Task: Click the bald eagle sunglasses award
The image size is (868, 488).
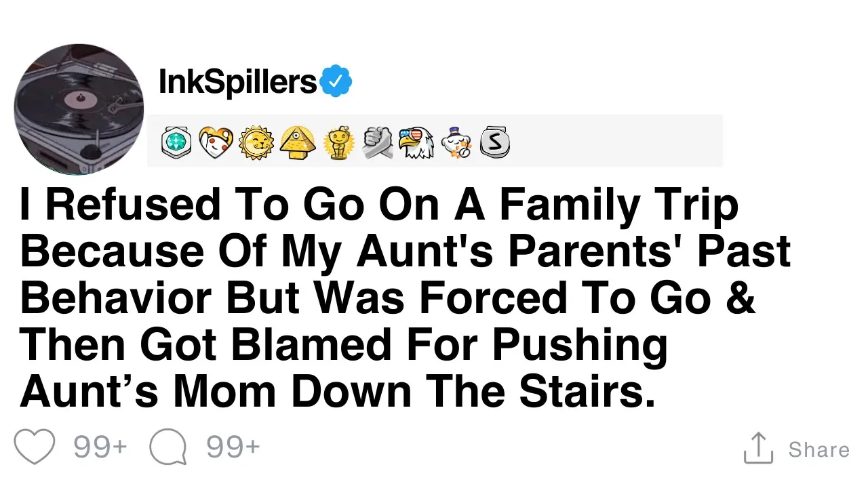Action: [x=416, y=142]
